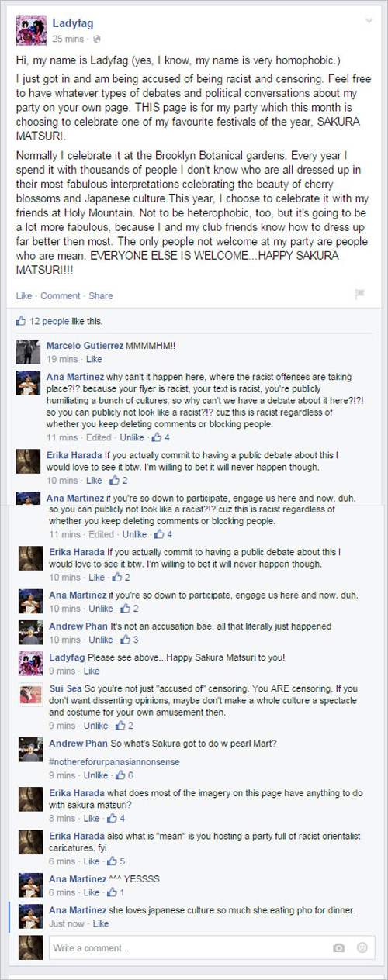Click the camera icon to attach photo
The image size is (388, 980).
pyautogui.click(x=338, y=947)
